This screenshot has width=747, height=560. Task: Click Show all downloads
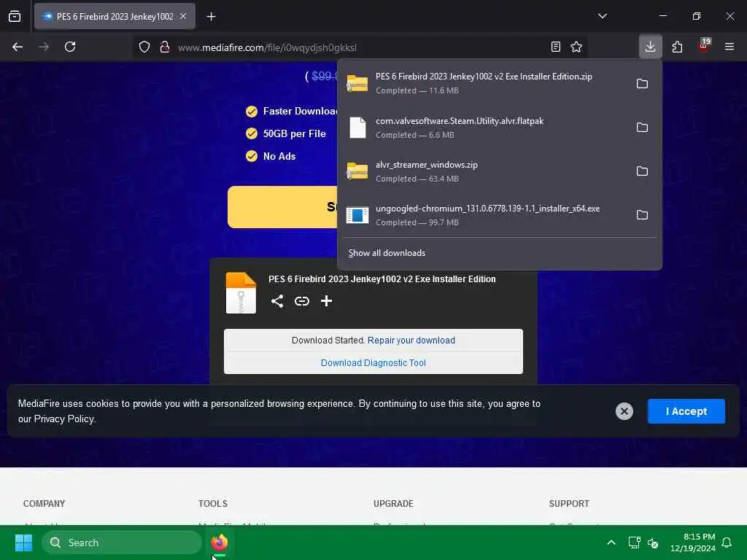tap(387, 253)
